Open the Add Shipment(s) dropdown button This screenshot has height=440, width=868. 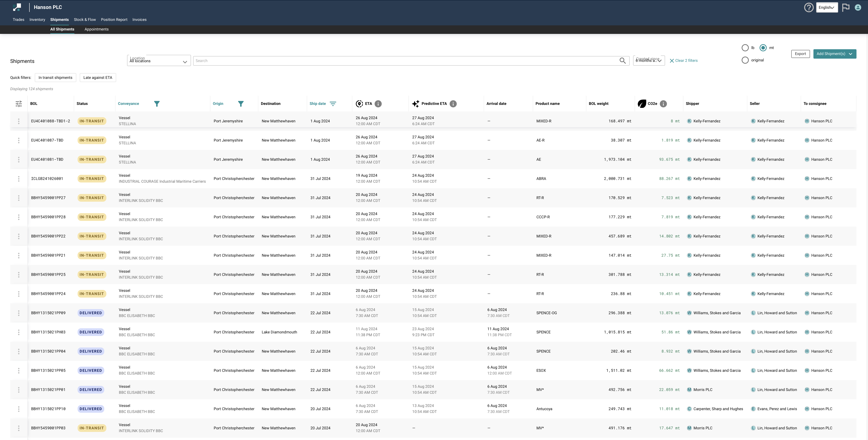point(834,54)
